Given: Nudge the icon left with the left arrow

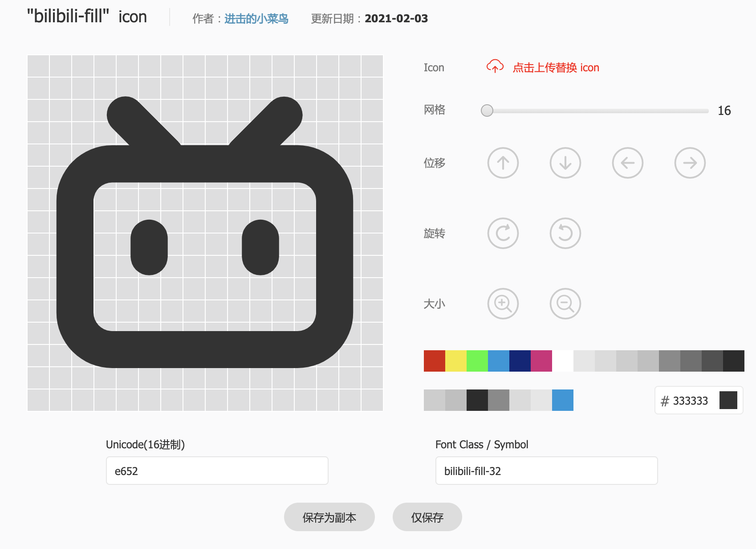Looking at the screenshot, I should click(628, 163).
